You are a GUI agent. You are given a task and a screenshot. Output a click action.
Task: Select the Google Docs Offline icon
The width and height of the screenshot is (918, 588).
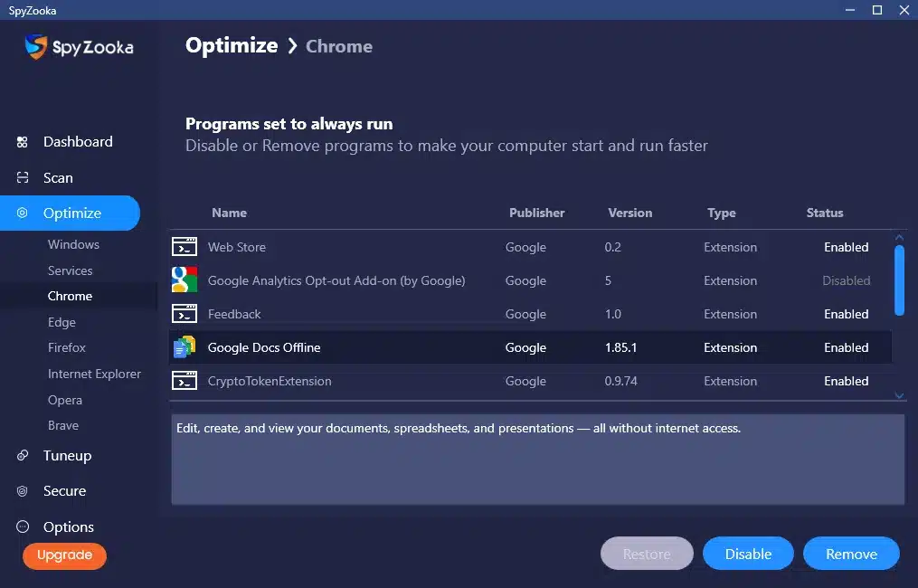(185, 347)
